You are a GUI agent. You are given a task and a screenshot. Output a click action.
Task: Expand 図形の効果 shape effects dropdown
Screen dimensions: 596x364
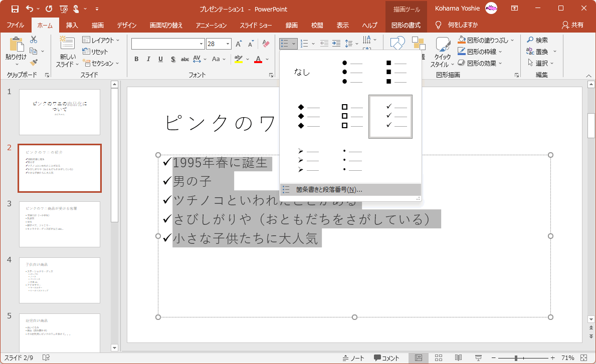click(500, 64)
